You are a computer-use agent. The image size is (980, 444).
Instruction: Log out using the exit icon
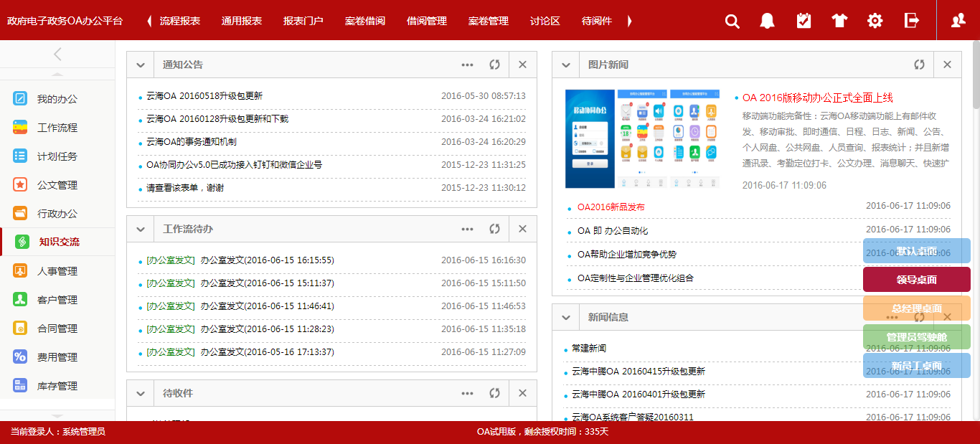(x=912, y=20)
